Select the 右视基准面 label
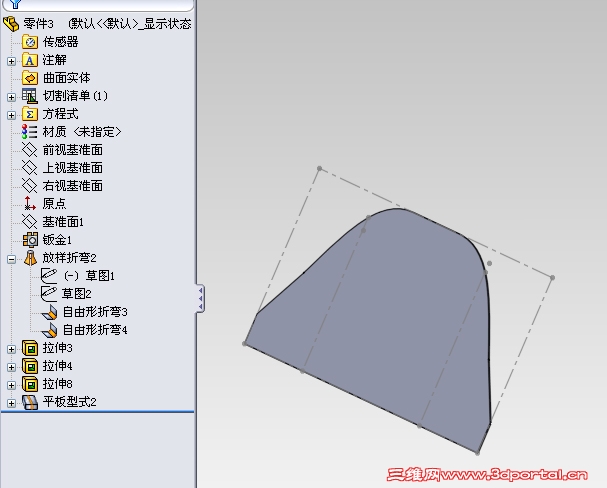607x488 pixels. tap(73, 186)
